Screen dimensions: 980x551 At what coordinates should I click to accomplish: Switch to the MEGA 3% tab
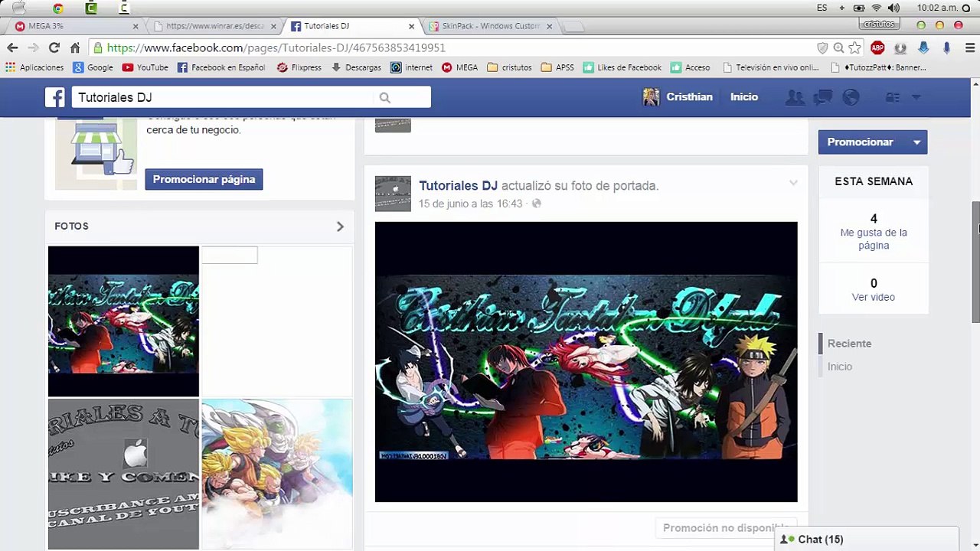(77, 26)
